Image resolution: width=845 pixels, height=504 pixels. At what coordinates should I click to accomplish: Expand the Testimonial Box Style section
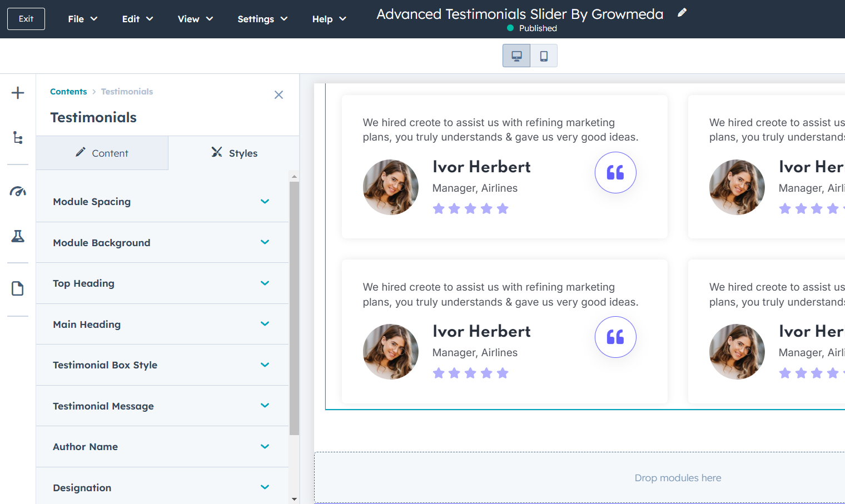[x=162, y=365]
